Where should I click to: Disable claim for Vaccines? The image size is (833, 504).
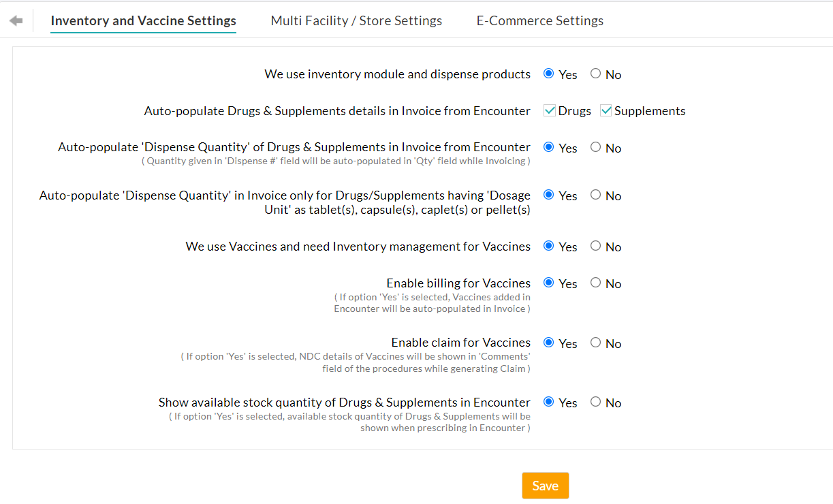[595, 343]
